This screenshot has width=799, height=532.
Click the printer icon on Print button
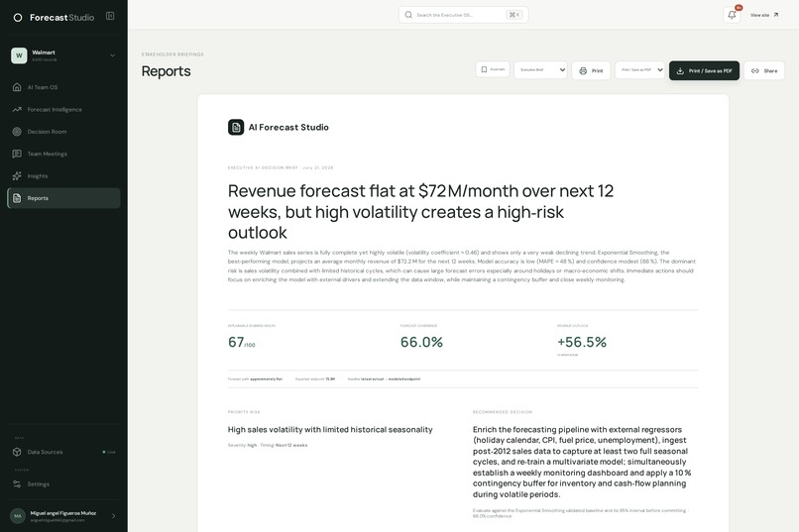(x=583, y=70)
